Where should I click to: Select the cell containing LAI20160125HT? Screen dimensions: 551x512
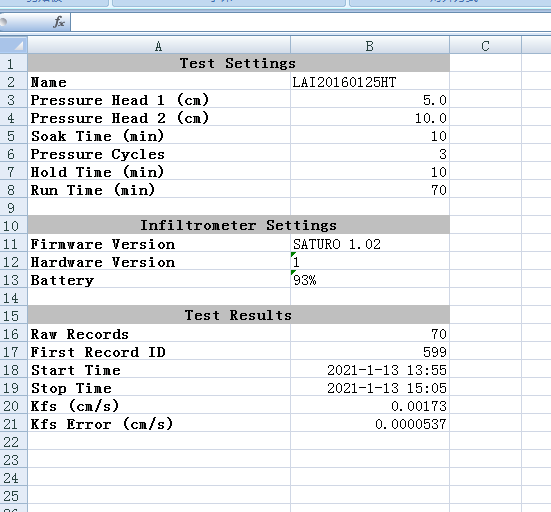pos(370,82)
